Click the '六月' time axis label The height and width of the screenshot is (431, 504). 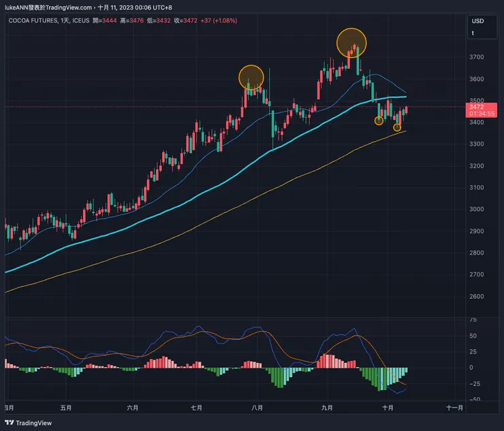[132, 408]
